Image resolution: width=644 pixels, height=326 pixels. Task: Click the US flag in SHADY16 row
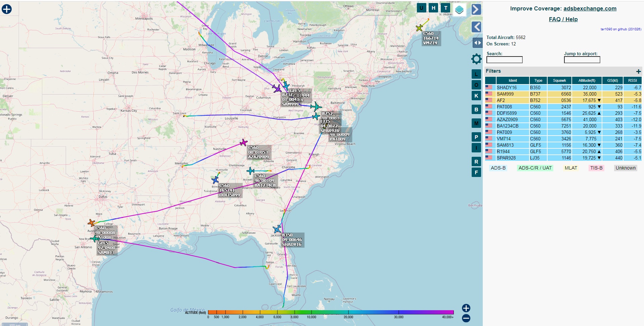pyautogui.click(x=489, y=87)
